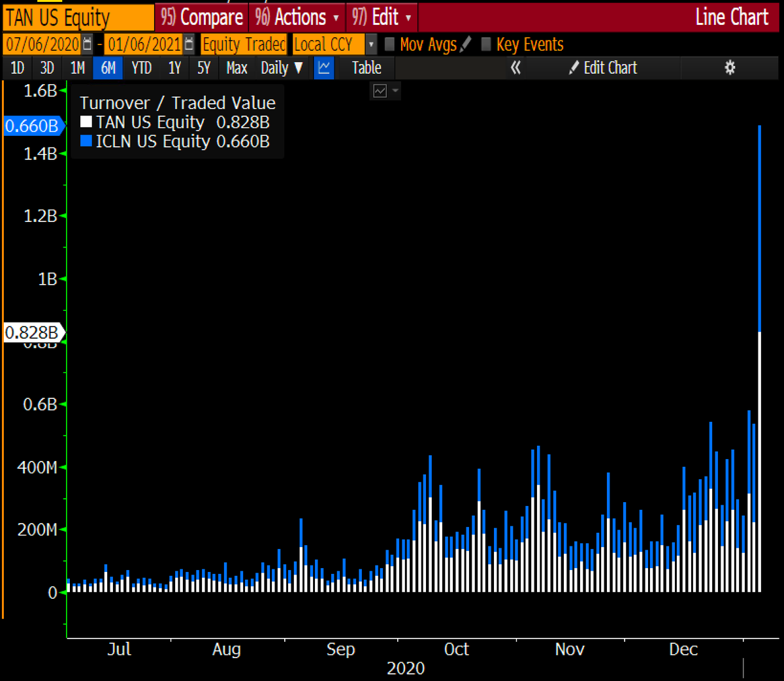This screenshot has height=681, width=784.
Task: Click the white TAN US Equity legend swatch
Action: (86, 122)
